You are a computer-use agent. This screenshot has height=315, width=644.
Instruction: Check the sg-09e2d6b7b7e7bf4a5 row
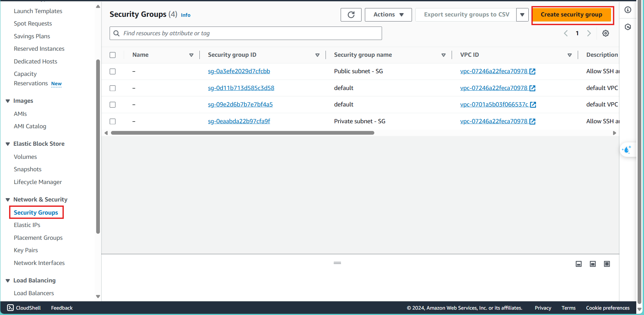pos(113,104)
